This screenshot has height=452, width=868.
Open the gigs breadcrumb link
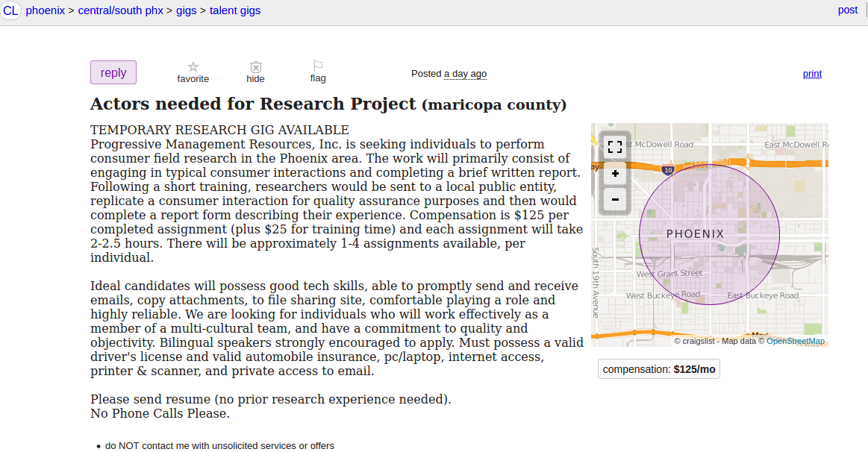(x=187, y=10)
